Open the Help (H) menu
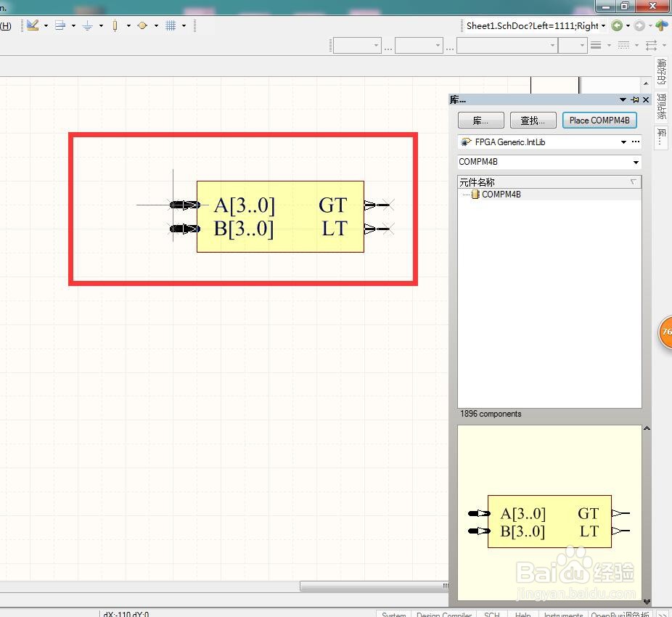This screenshot has width=672, height=617. tap(5, 25)
